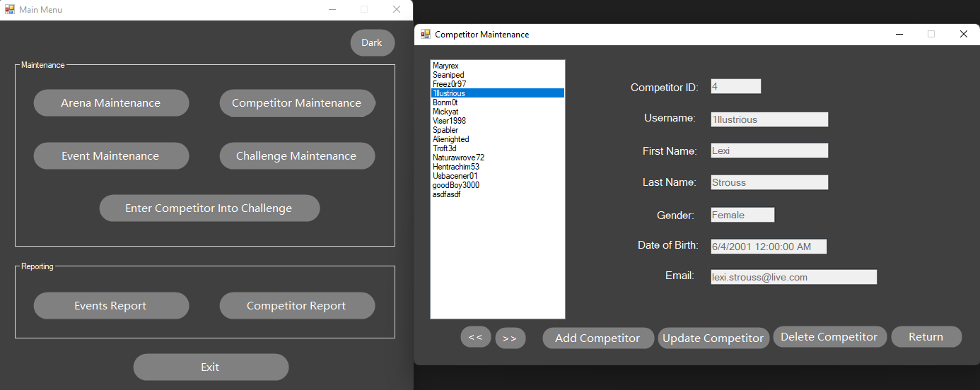Click Enter Competitor Into Challenge button
Viewport: 980px width, 390px height.
[x=209, y=208]
